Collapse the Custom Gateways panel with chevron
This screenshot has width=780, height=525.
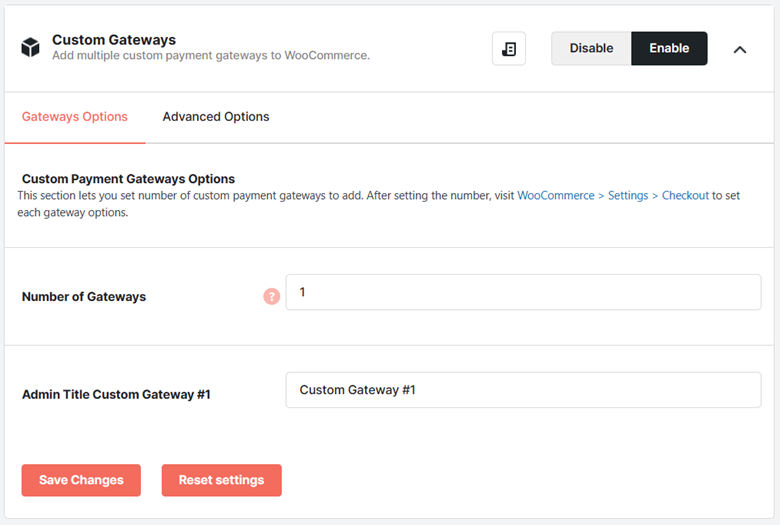[x=740, y=49]
